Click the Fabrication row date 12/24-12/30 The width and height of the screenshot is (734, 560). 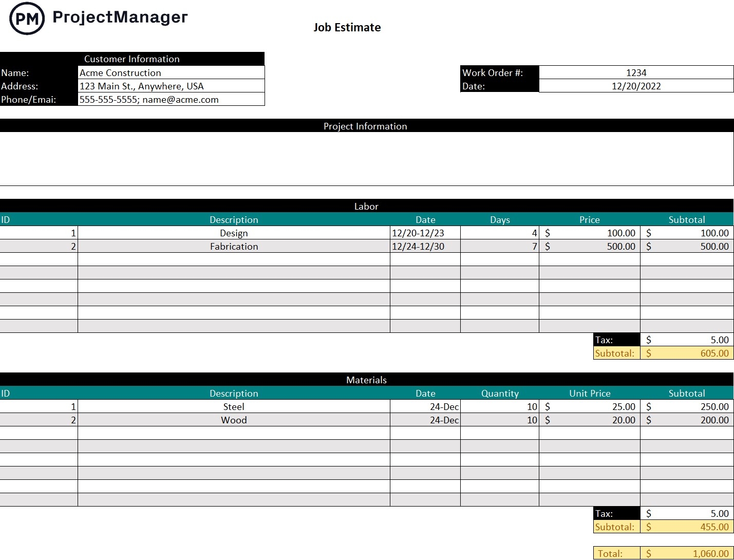(x=425, y=246)
